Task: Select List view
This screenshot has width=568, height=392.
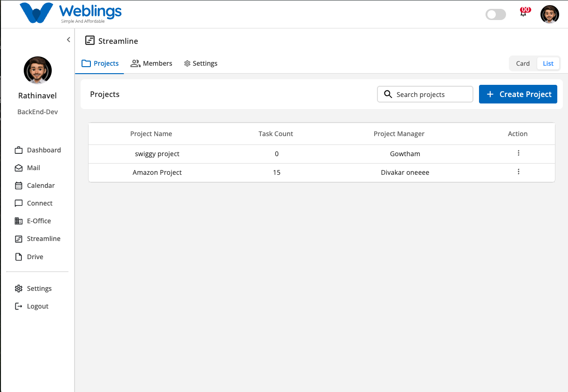Action: click(x=548, y=63)
